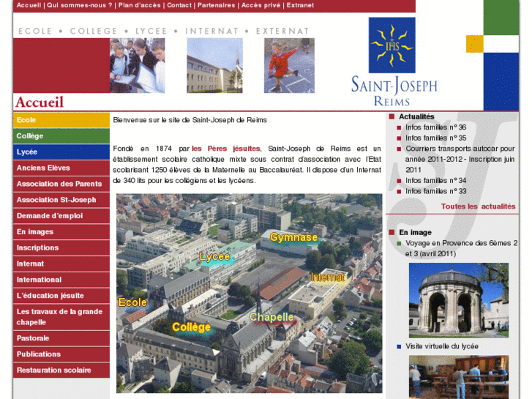Open the Accueil link in top bar
The width and height of the screenshot is (532, 399).
pyautogui.click(x=29, y=5)
